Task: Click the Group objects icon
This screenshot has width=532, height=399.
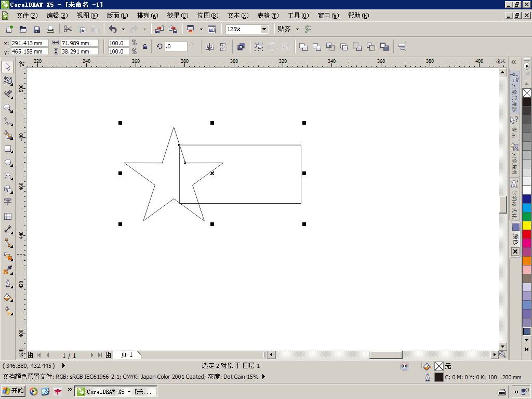Action: pos(259,47)
